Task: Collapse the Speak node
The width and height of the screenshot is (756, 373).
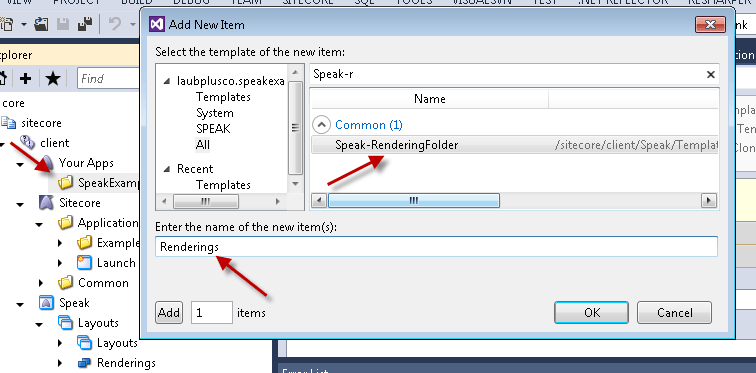Action: tap(20, 305)
